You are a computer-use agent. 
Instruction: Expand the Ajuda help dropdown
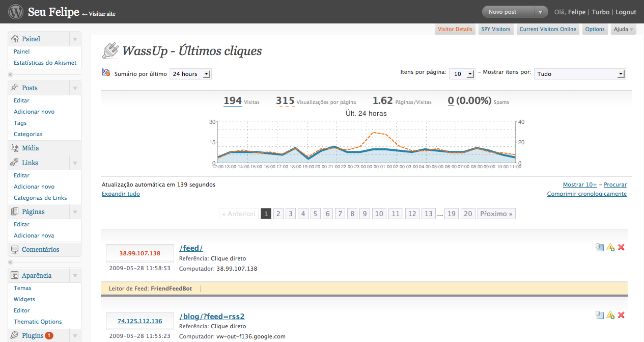[x=624, y=29]
